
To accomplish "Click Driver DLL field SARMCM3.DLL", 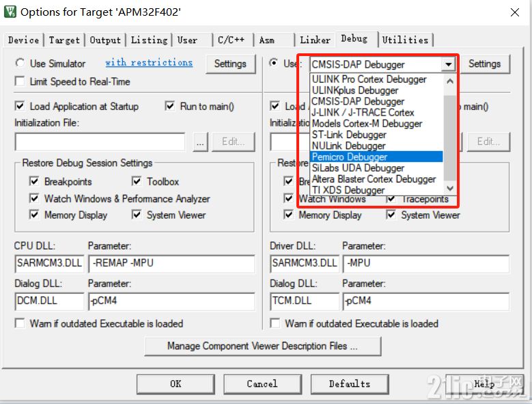I will point(305,263).
